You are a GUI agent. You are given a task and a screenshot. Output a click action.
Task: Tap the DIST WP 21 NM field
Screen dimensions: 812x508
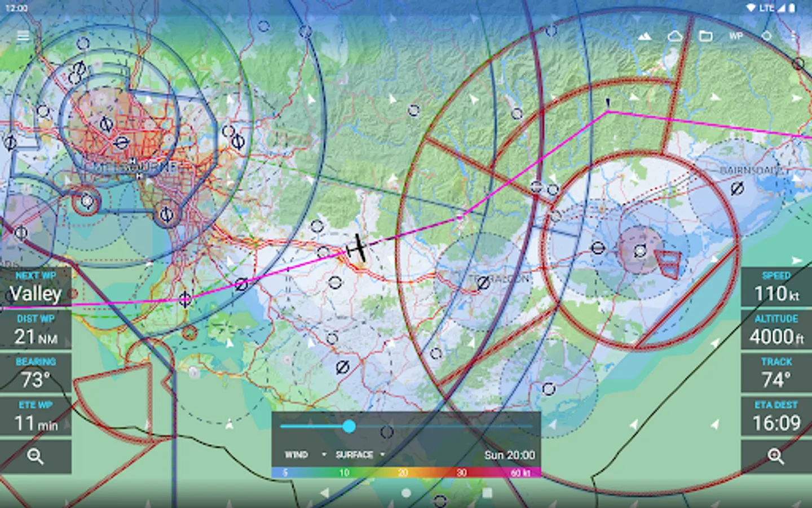(x=36, y=330)
